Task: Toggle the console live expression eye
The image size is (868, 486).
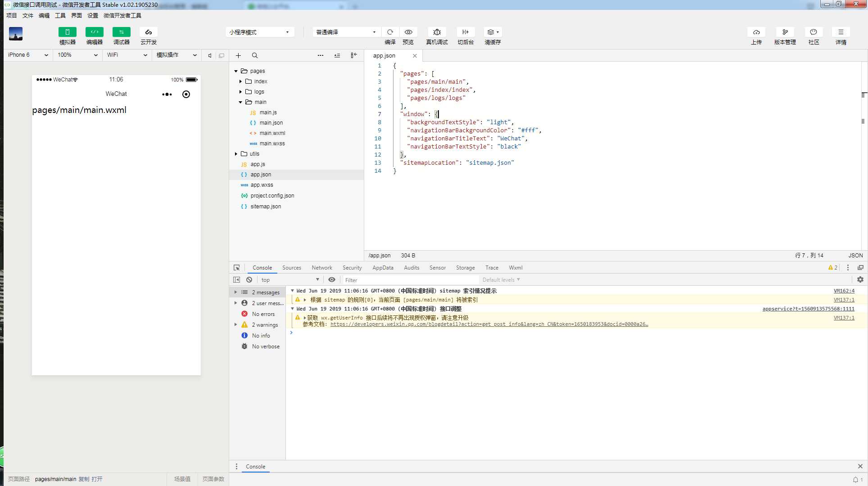Action: (332, 280)
